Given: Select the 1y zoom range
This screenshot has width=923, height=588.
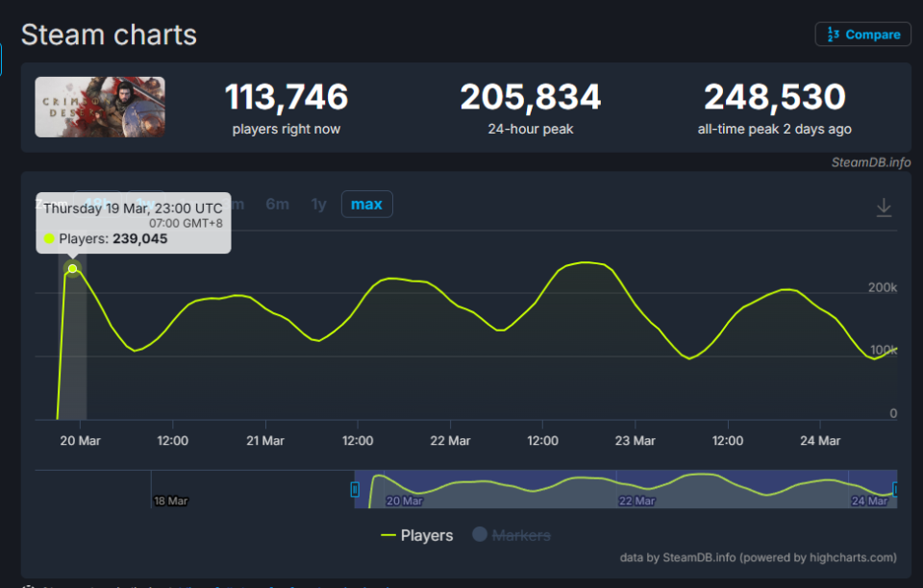Looking at the screenshot, I should pyautogui.click(x=318, y=204).
